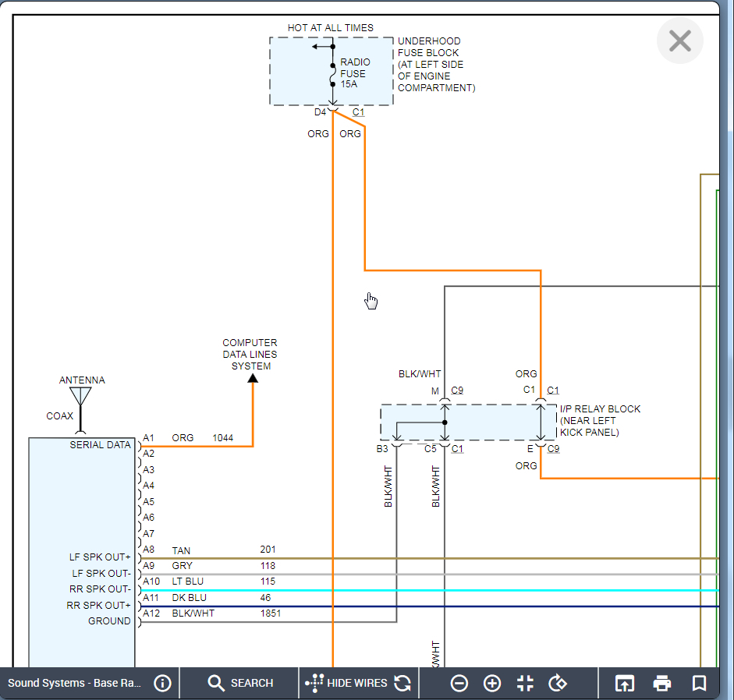Screen dimensions: 734x700
Task: Bookmark this wiring diagram
Action: click(x=699, y=684)
